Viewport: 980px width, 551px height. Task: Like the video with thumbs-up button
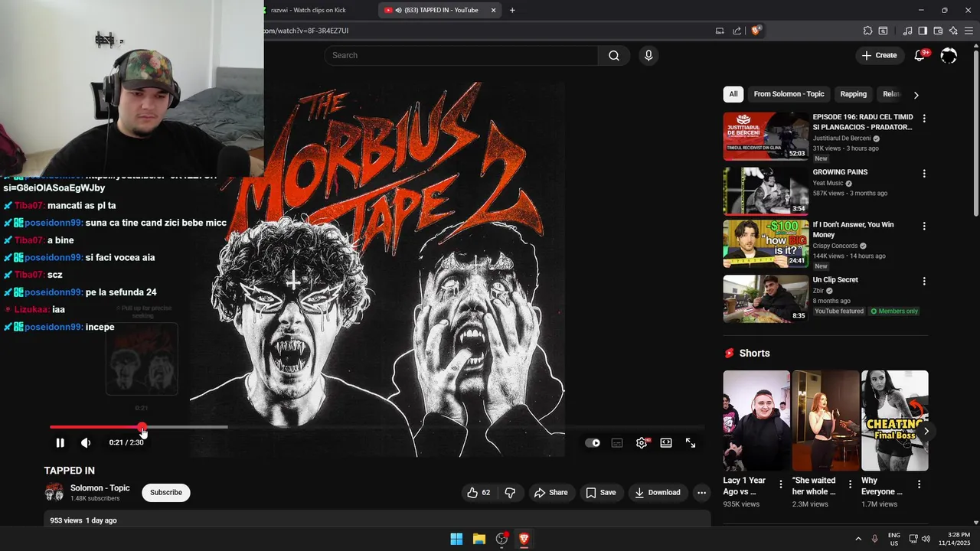tap(479, 493)
